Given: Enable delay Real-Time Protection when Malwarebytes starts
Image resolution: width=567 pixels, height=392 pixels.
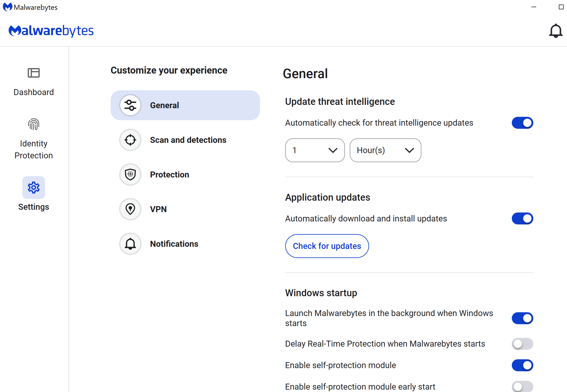Looking at the screenshot, I should coord(522,344).
